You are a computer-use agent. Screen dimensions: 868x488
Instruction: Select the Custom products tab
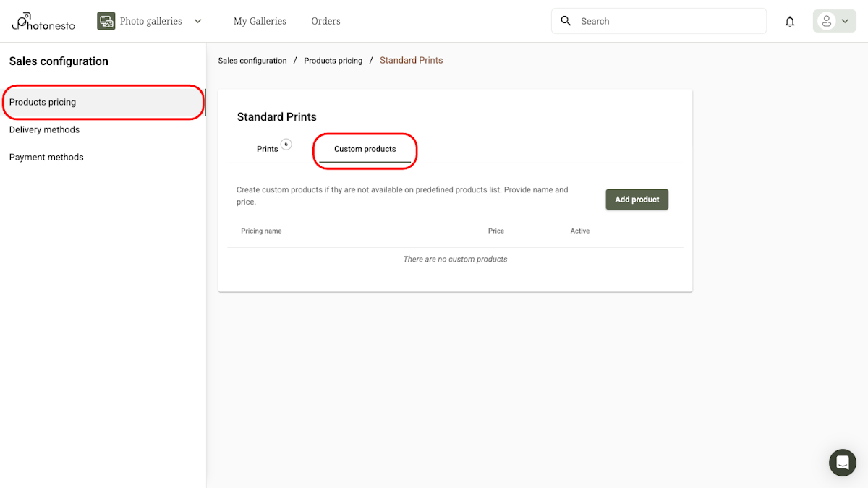tap(365, 149)
